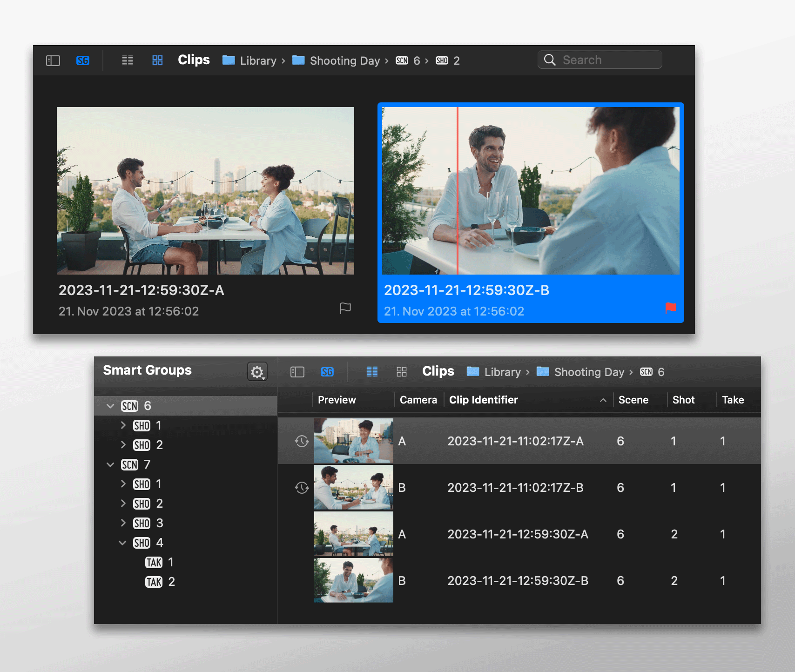The image size is (795, 672).
Task: Open Shooting Day in top window breadcrumb
Action: (336, 60)
